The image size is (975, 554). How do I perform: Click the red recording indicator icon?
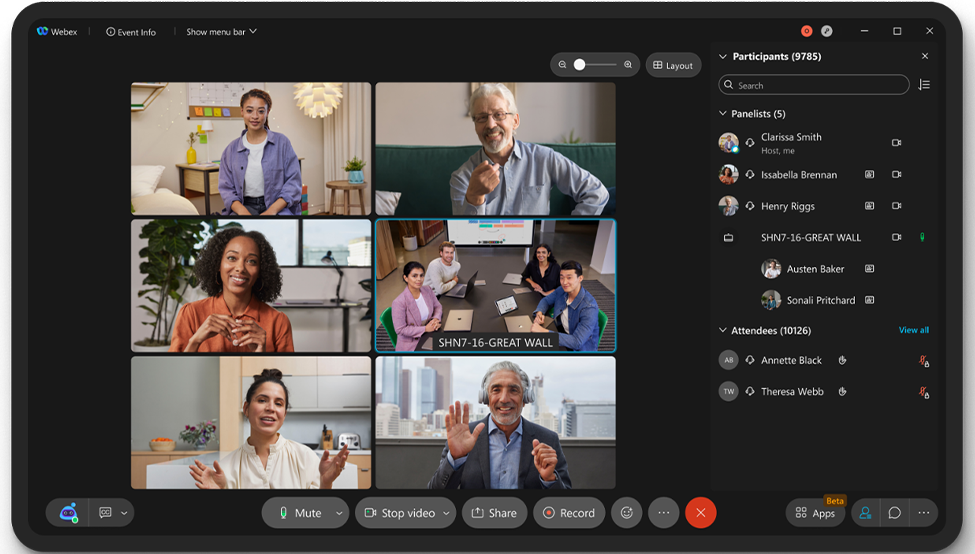[x=806, y=31]
